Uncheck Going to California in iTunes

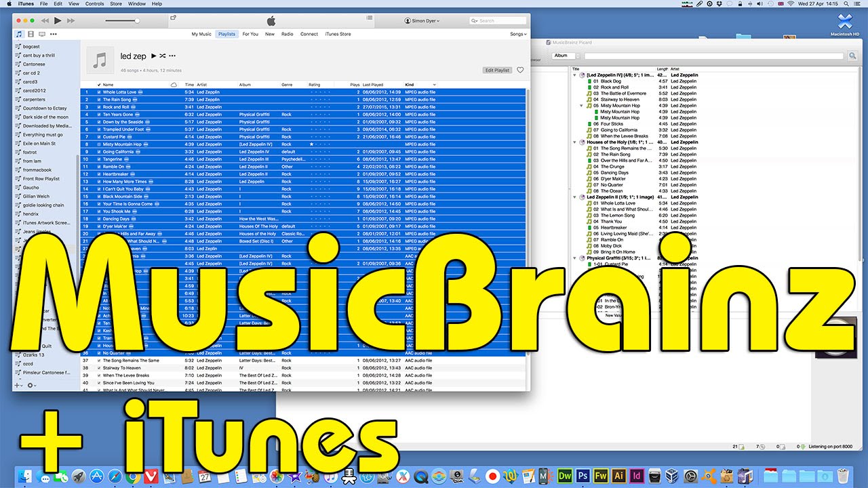pos(98,152)
